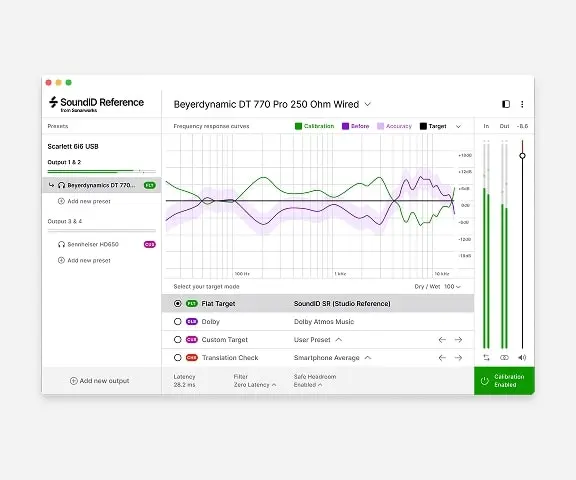Click the Scarlett 6i6 USB device name

coord(73,147)
